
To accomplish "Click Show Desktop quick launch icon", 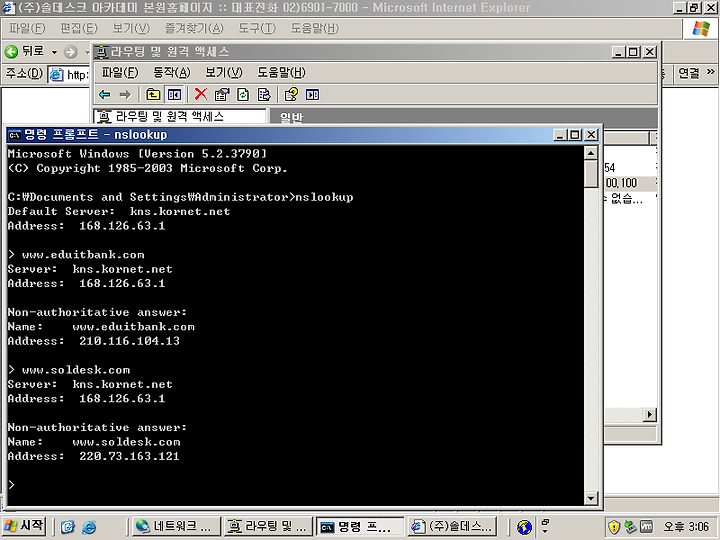I will pos(68,527).
